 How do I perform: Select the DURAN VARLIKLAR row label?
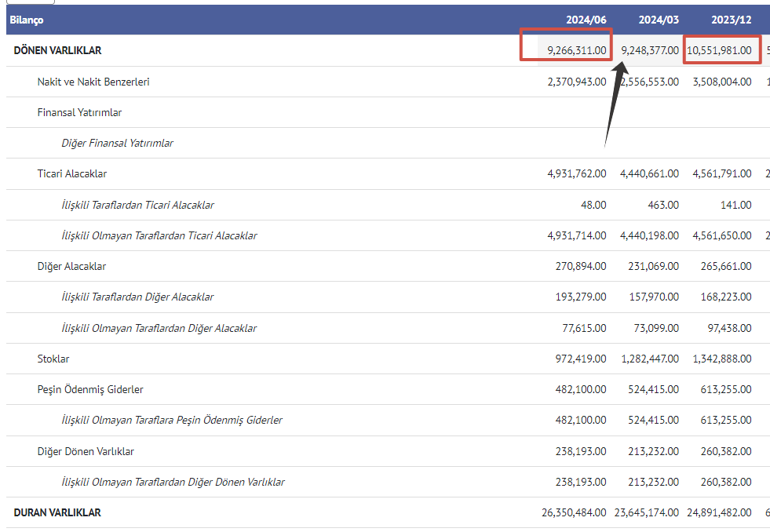(x=57, y=513)
